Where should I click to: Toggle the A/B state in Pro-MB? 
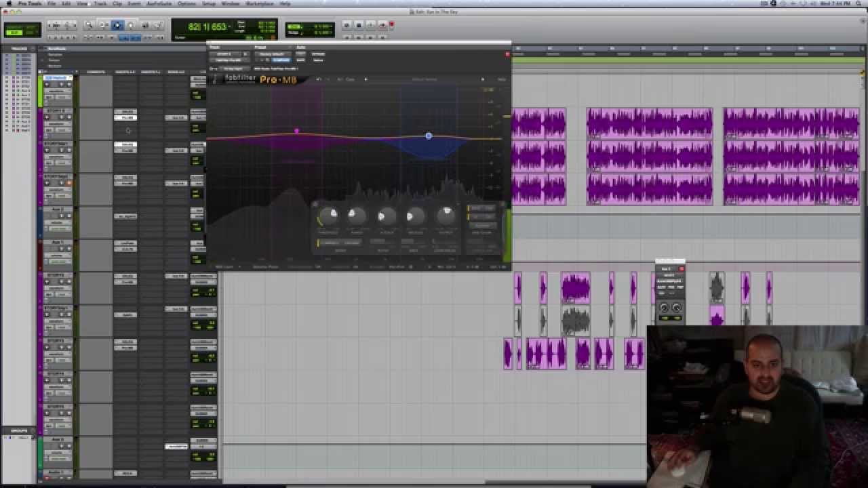340,79
